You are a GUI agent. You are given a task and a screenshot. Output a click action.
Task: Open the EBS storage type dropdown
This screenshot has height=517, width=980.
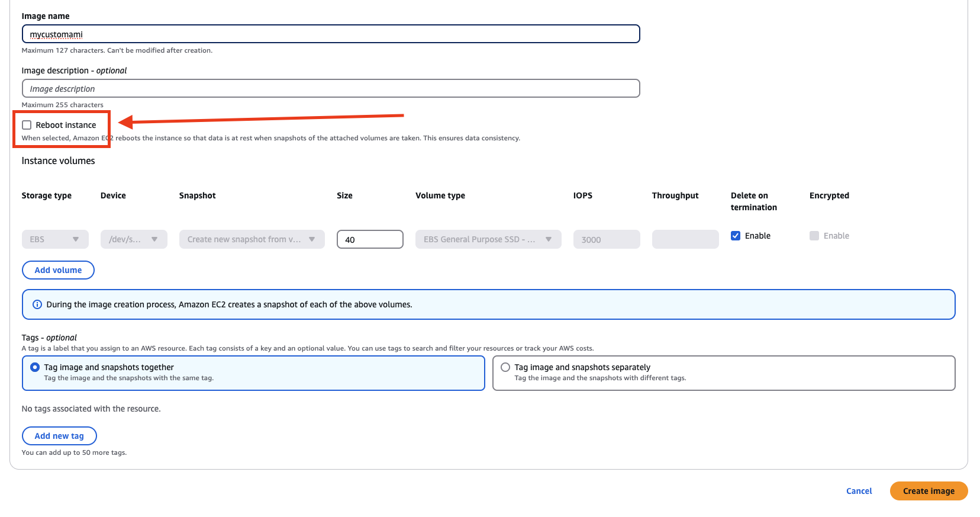tap(55, 239)
